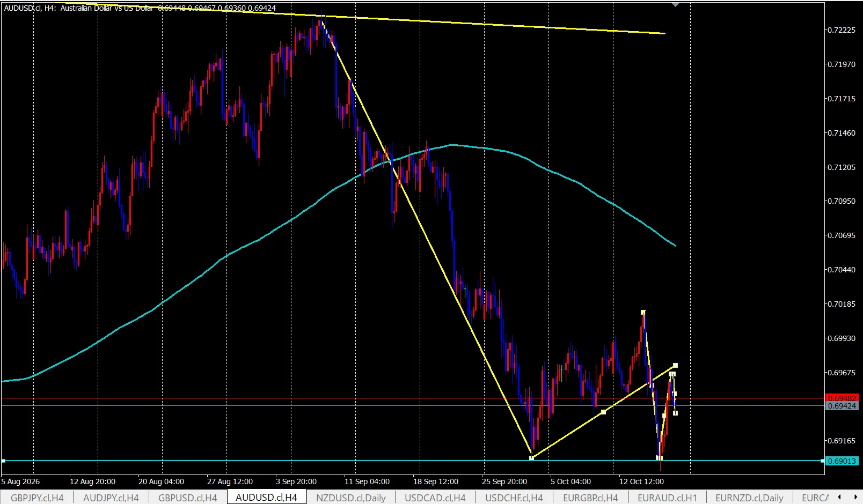This screenshot has height=504, width=863.
Task: Select the GBPUSD.cl,H4 chart tab
Action: (187, 498)
